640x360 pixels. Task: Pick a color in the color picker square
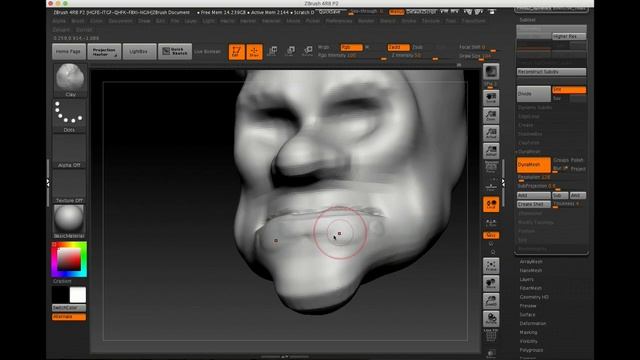point(69,259)
